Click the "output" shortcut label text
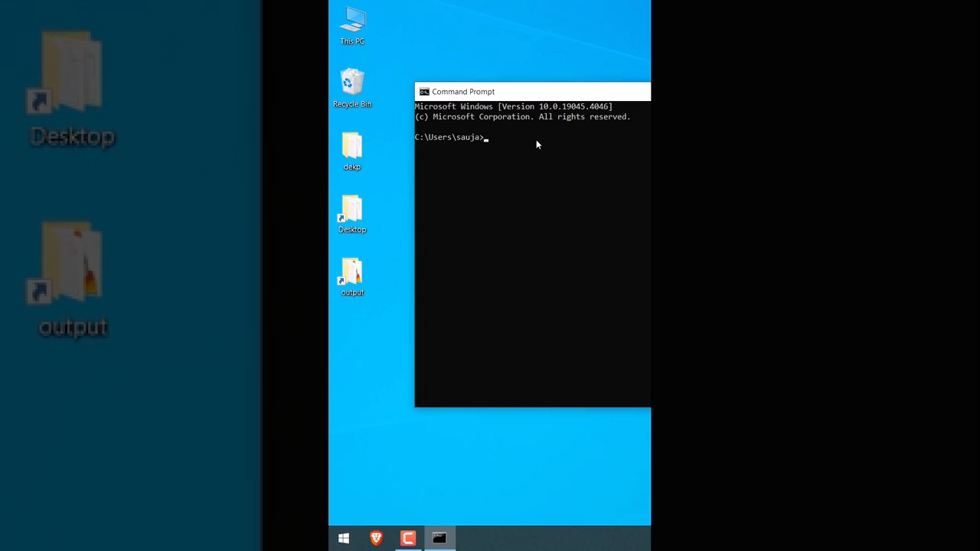980x551 pixels. [x=352, y=292]
